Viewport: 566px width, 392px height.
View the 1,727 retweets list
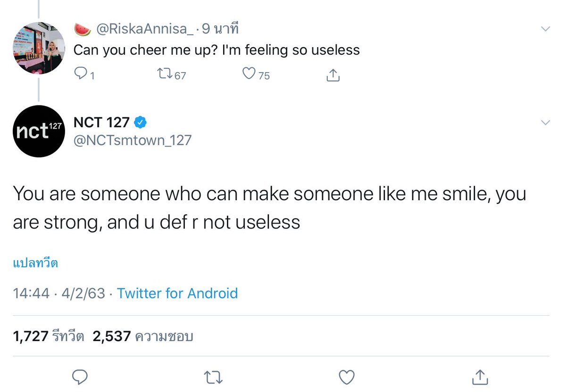[49, 336]
